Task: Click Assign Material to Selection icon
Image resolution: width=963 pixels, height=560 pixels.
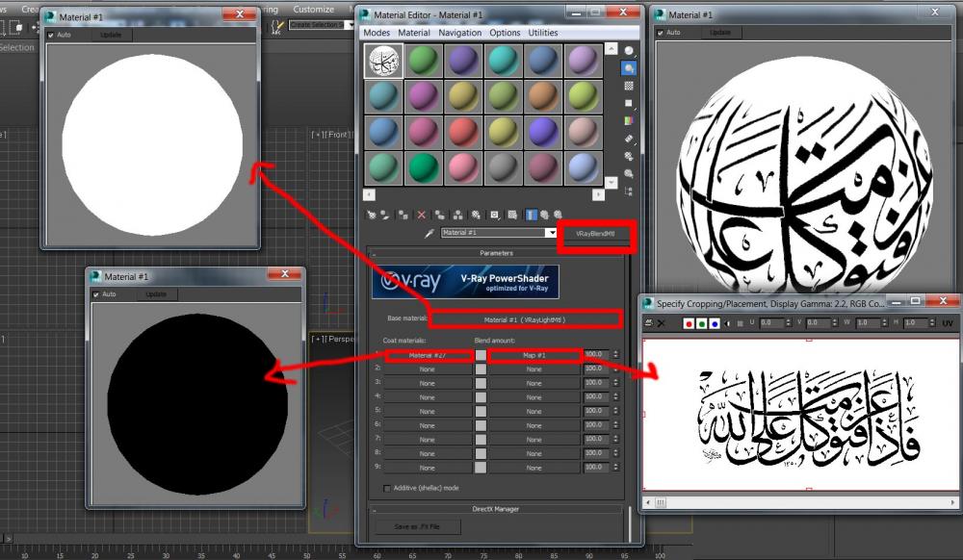Action: (x=403, y=215)
